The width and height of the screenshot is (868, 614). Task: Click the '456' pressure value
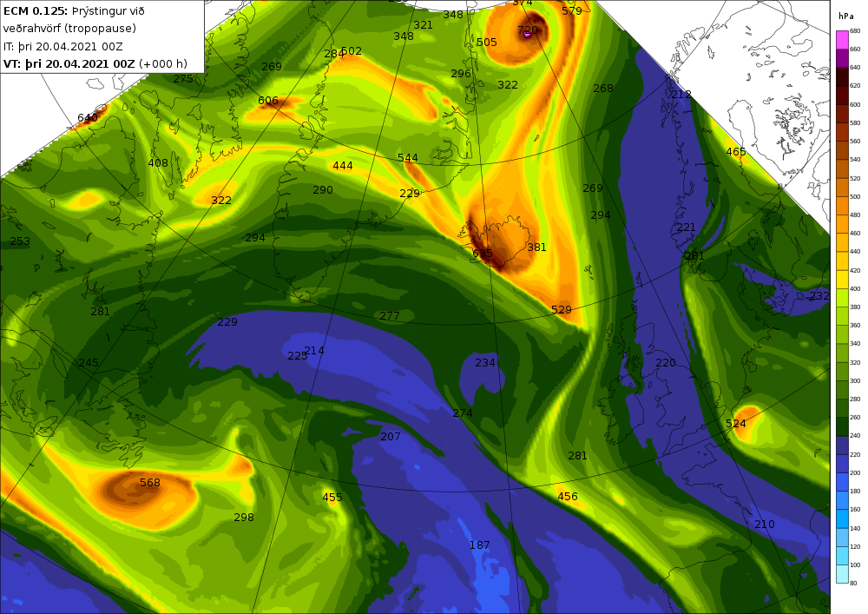(568, 497)
